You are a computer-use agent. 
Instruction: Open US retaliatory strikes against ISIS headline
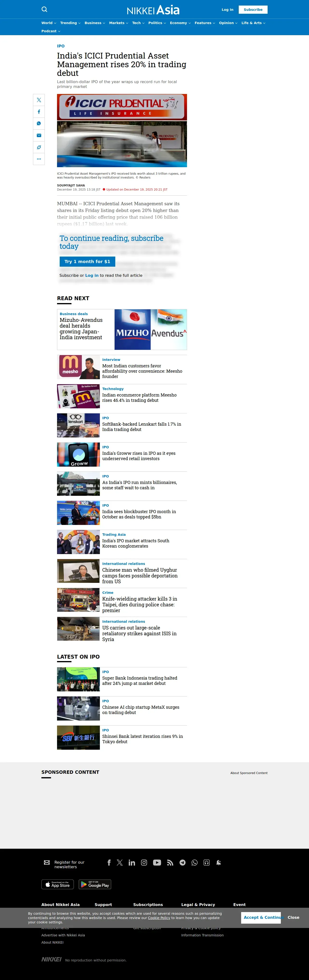140,633
